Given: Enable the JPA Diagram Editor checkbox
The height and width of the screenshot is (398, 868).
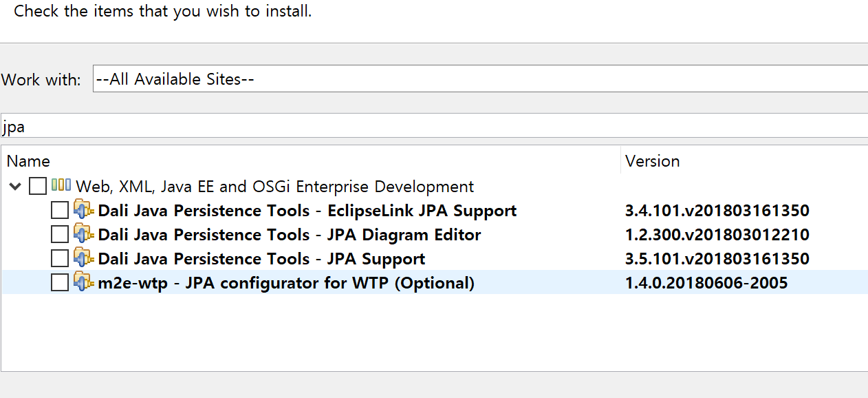Looking at the screenshot, I should [59, 234].
